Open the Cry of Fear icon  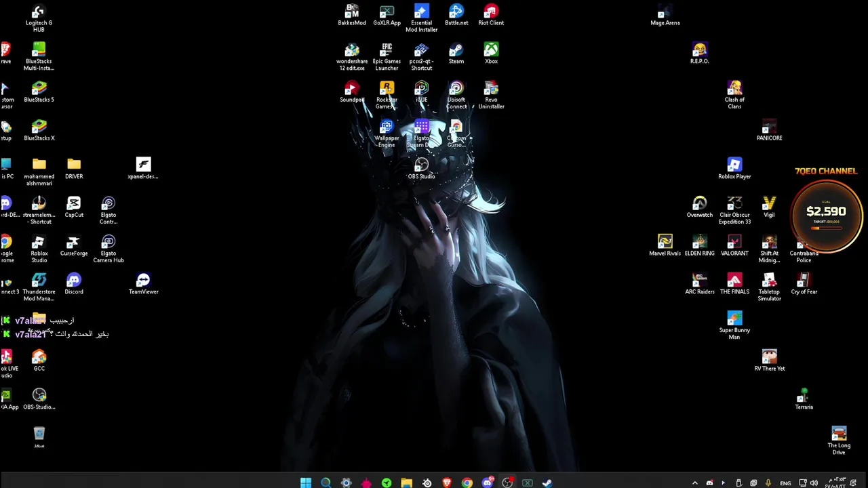pos(804,284)
